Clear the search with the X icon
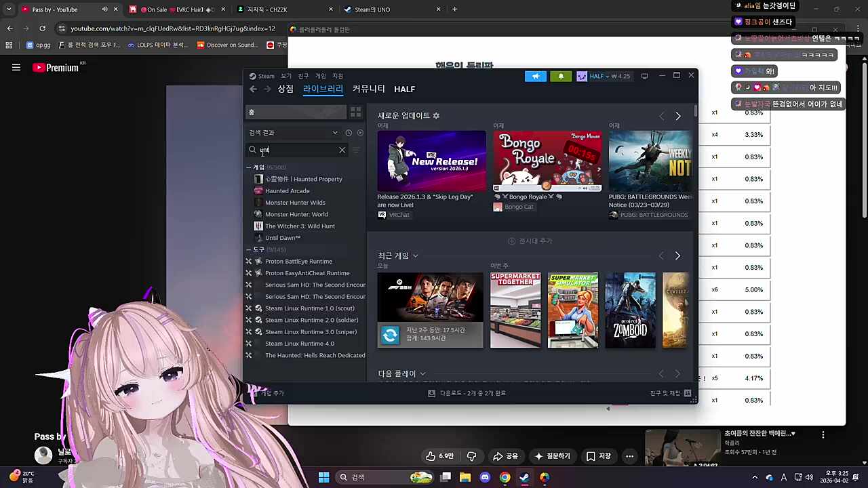This screenshot has height=488, width=868. [x=342, y=150]
